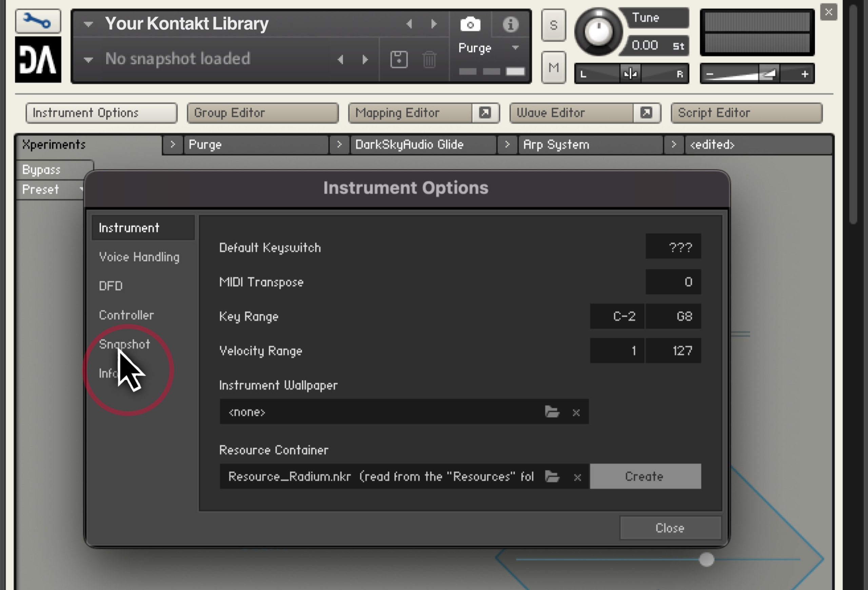Screen dimensions: 868x590
Task: Browse for a Resource Container file
Action: pos(552,476)
